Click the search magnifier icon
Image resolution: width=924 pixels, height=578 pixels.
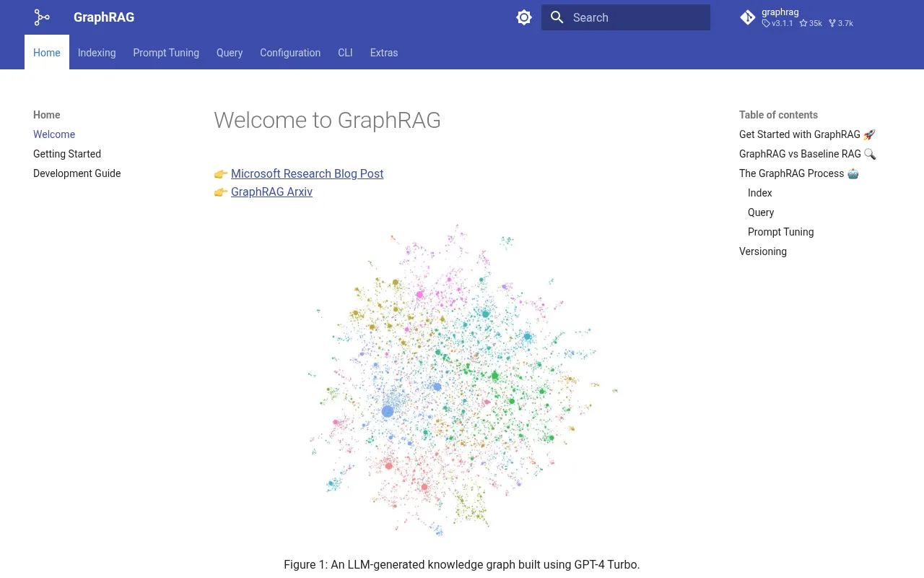click(x=557, y=17)
